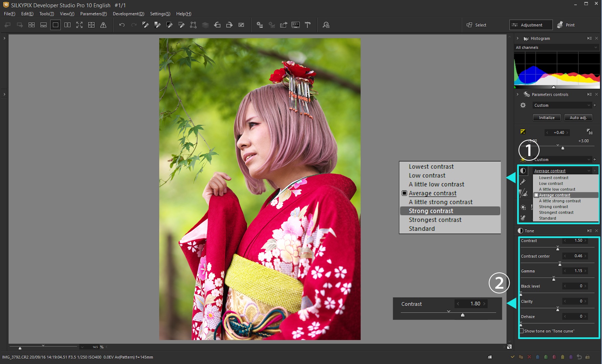The image size is (603, 364).
Task: Collapse the Histogram panel chevron
Action: (517, 38)
